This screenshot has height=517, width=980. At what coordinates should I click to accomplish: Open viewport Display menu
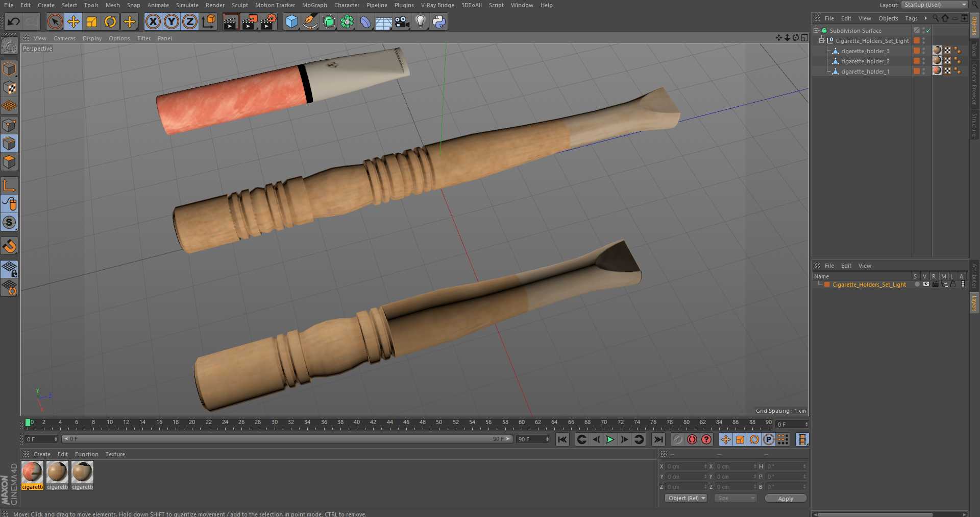pos(92,38)
